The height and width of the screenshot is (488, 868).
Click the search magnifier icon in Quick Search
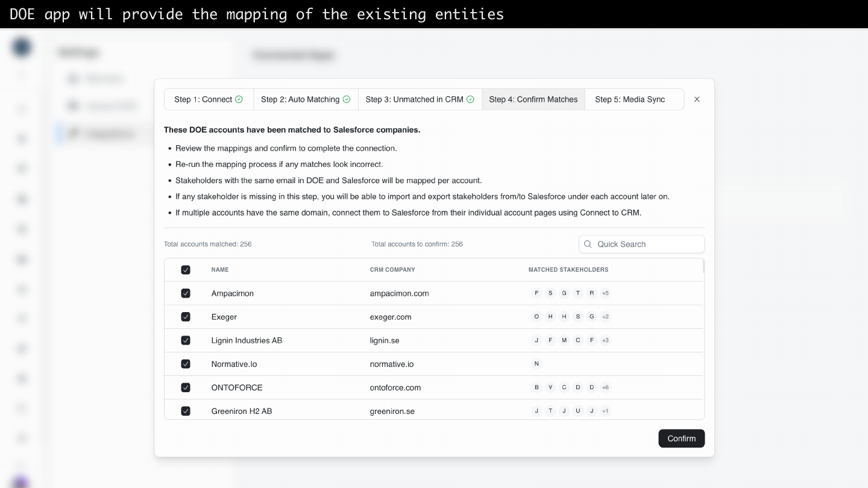tap(588, 244)
